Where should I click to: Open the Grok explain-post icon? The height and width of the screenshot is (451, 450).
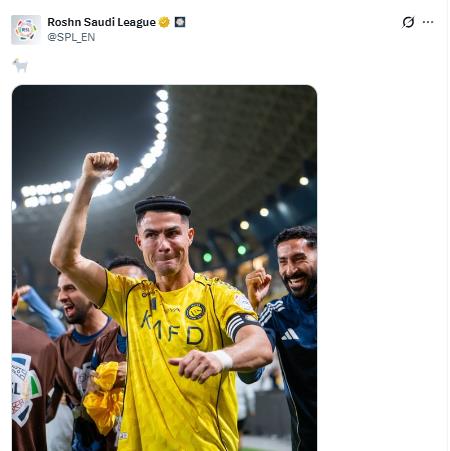[x=408, y=22]
